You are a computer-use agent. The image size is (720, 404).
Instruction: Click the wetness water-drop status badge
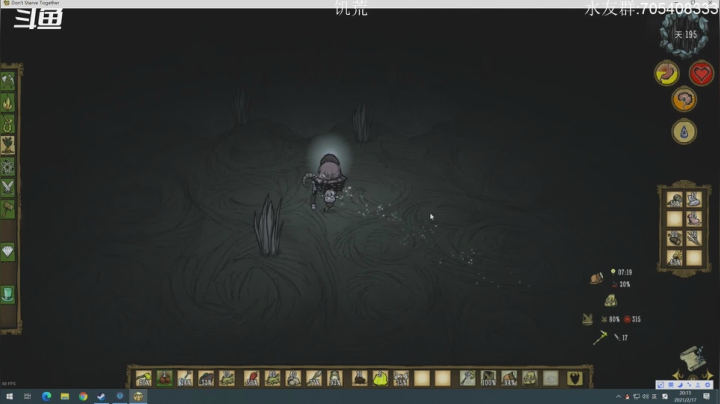coord(684,132)
